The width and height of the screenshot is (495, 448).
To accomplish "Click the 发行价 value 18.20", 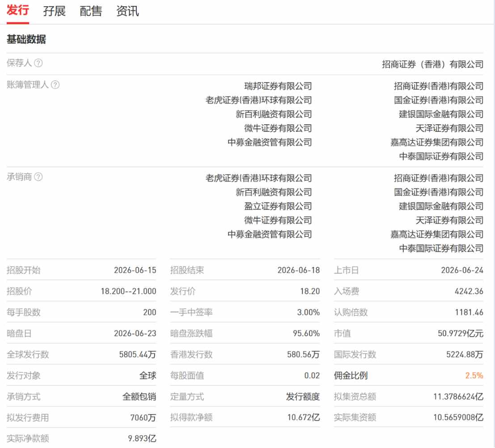I will (x=310, y=291).
